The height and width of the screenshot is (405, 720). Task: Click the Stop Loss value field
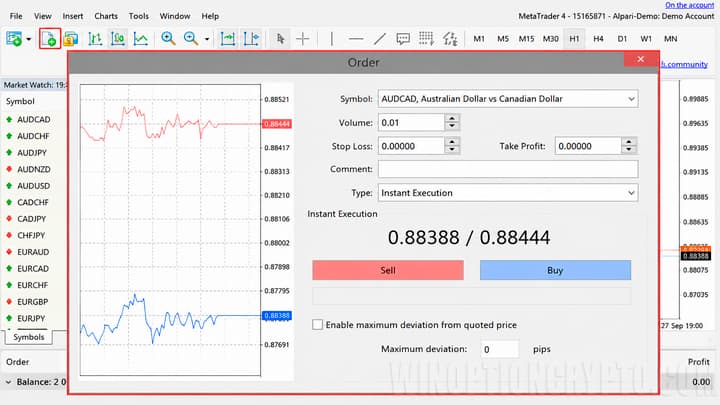coord(411,146)
